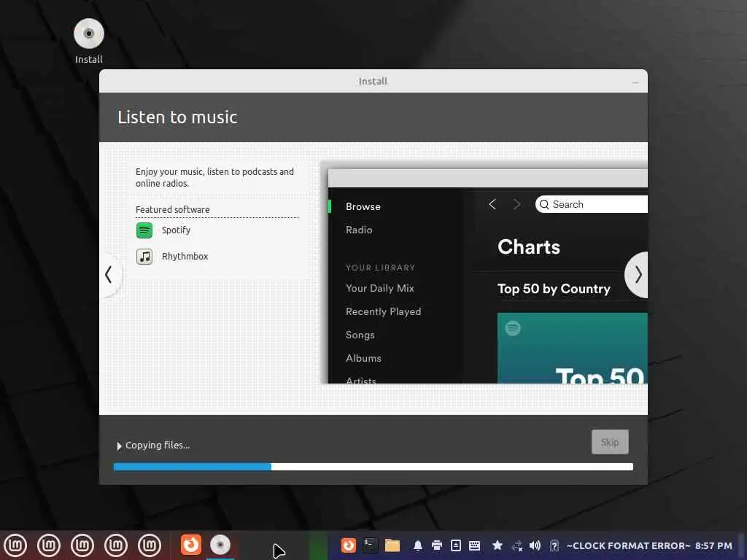Click the Listen to music heading

click(x=178, y=117)
